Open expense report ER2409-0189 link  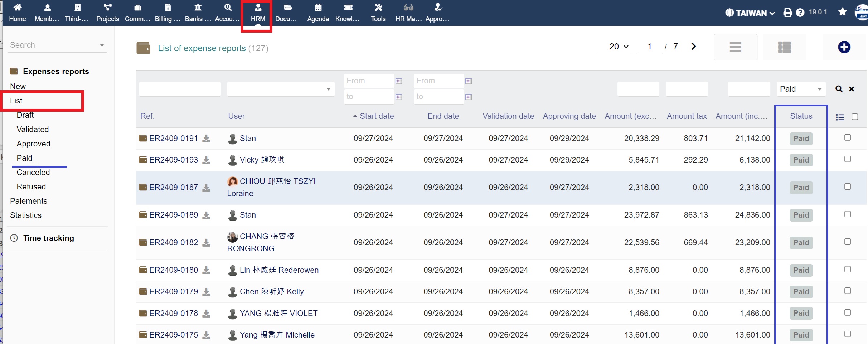point(173,215)
